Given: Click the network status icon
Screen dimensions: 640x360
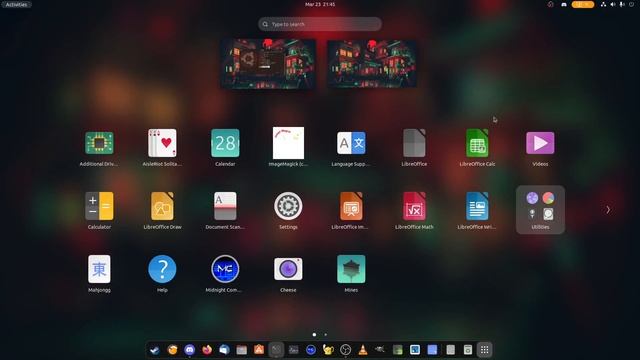Looking at the screenshot, I should tap(603, 4).
